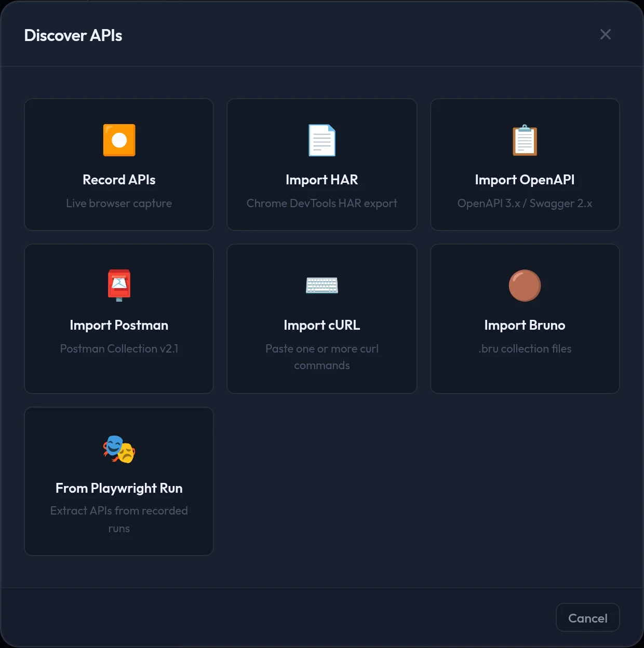Click the '.bru collection files' text
Image resolution: width=644 pixels, height=648 pixels.
pyautogui.click(x=525, y=349)
